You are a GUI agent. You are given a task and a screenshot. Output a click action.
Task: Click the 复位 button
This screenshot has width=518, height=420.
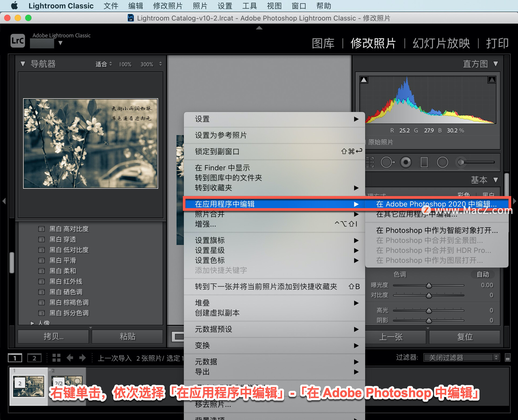(x=465, y=337)
